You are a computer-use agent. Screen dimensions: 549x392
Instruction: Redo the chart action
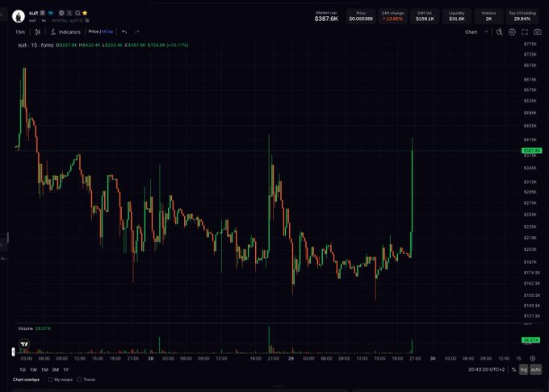coord(136,31)
